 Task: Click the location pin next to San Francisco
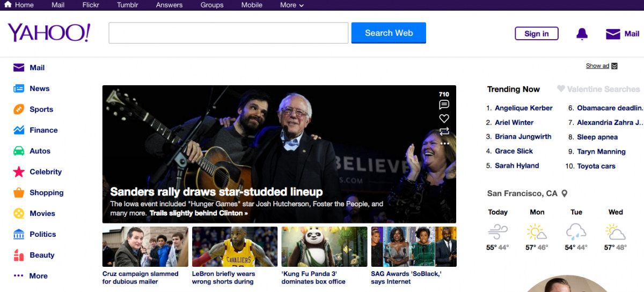pos(564,193)
